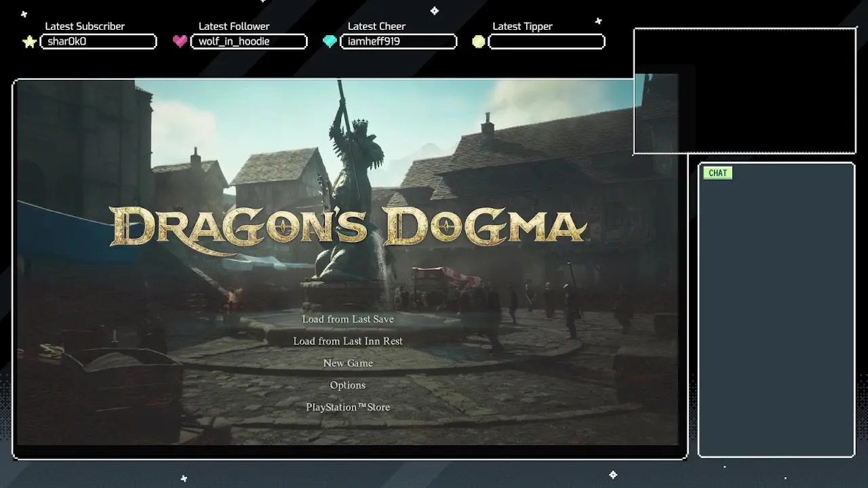Viewport: 868px width, 488px height.
Task: Click latest cheer name iamheff919
Action: [x=374, y=41]
